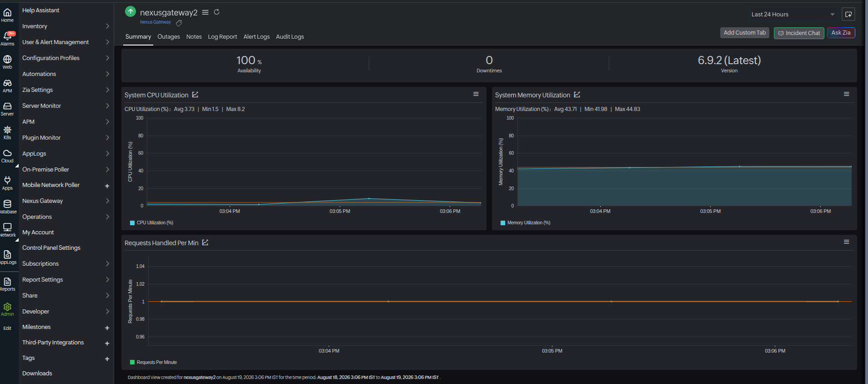Expand the Plugin Monitor menu

pyautogui.click(x=66, y=138)
